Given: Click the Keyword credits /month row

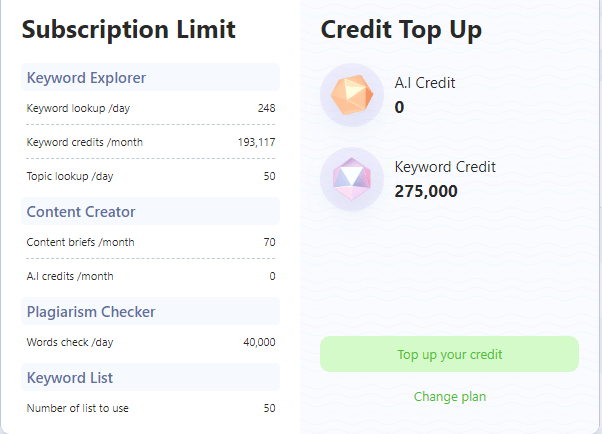Looking at the screenshot, I should click(150, 142).
